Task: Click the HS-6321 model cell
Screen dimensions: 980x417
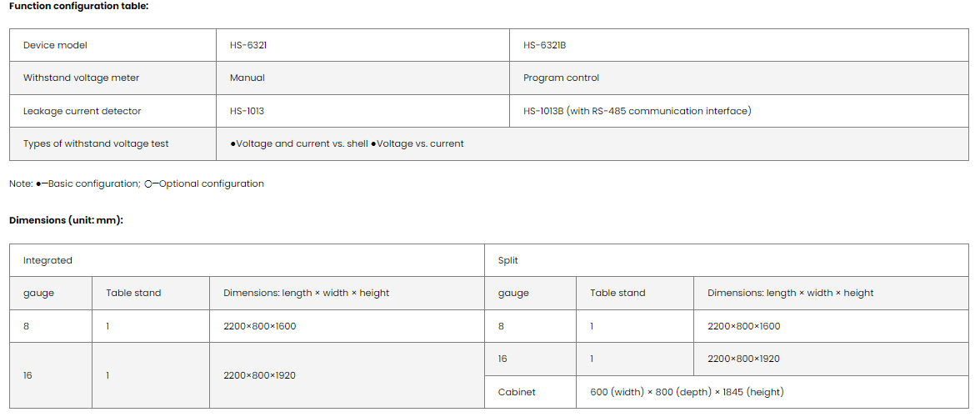Action: [x=248, y=45]
